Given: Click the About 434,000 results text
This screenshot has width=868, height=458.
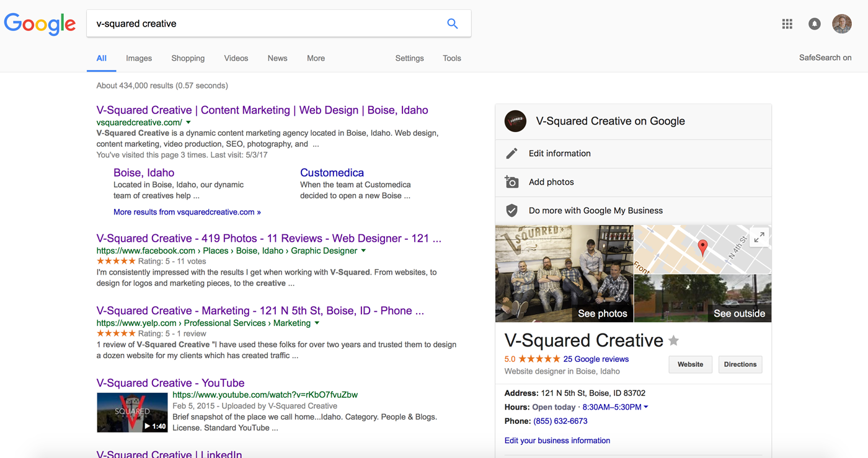Looking at the screenshot, I should [x=162, y=86].
